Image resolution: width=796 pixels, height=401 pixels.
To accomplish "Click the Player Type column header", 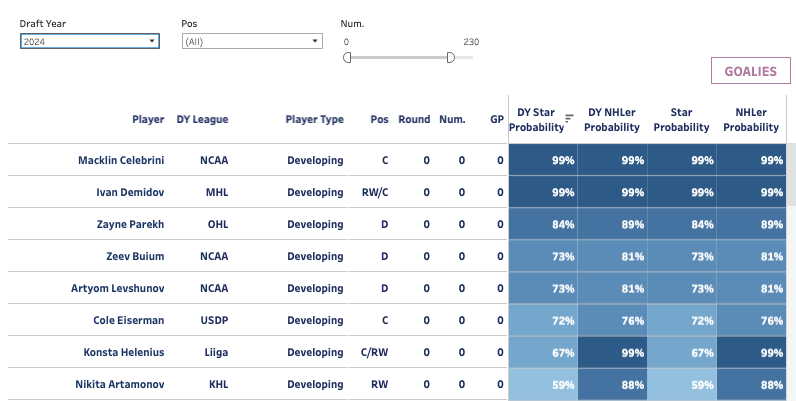I will (x=314, y=119).
